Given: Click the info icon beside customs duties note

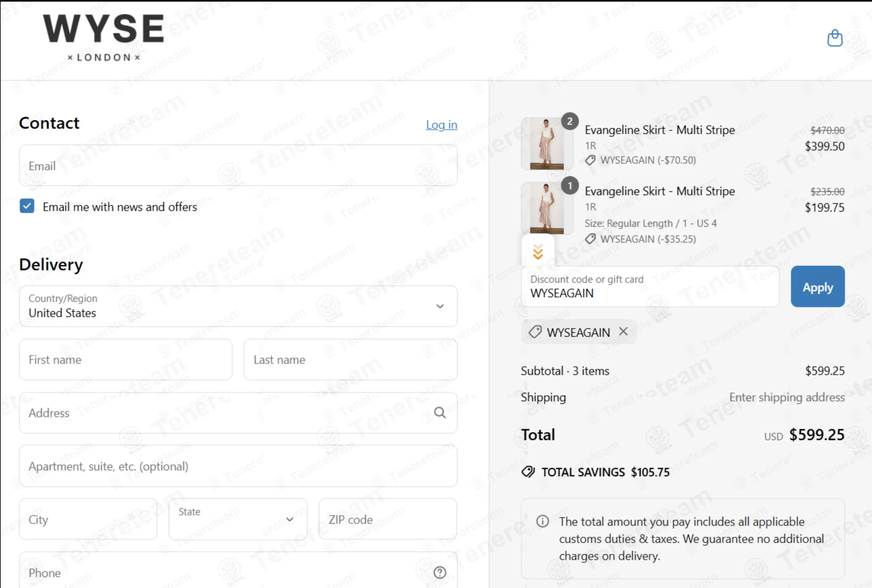Looking at the screenshot, I should 542,521.
